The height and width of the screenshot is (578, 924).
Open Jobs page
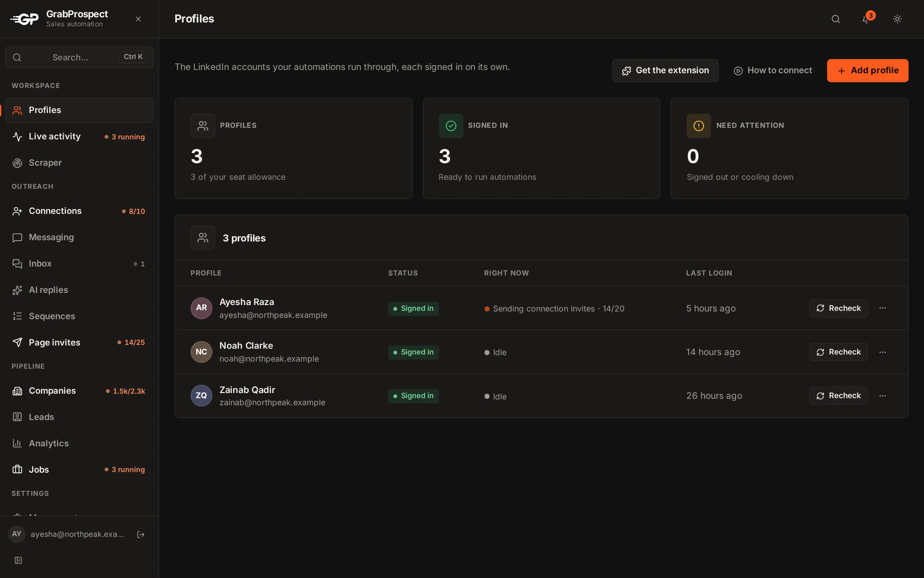pos(79,469)
